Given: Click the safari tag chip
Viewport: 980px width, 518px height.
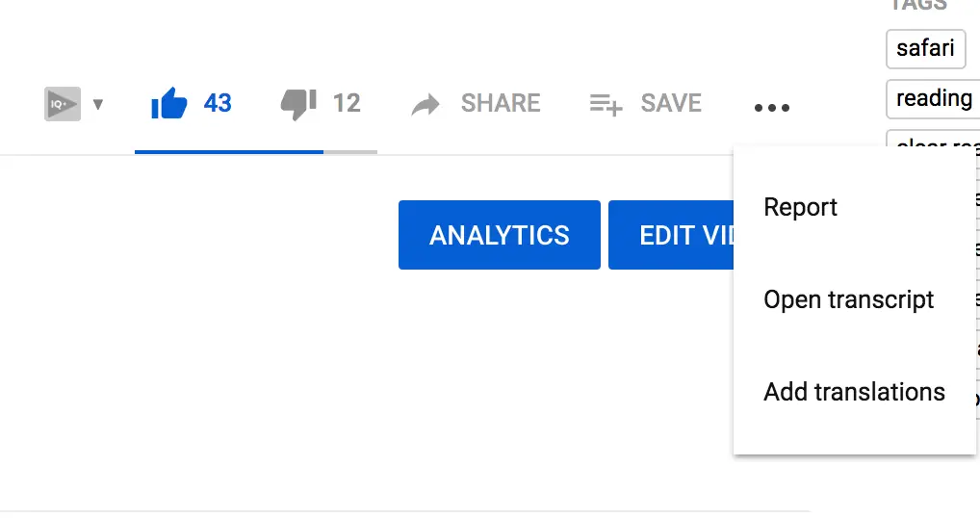Looking at the screenshot, I should click(925, 48).
